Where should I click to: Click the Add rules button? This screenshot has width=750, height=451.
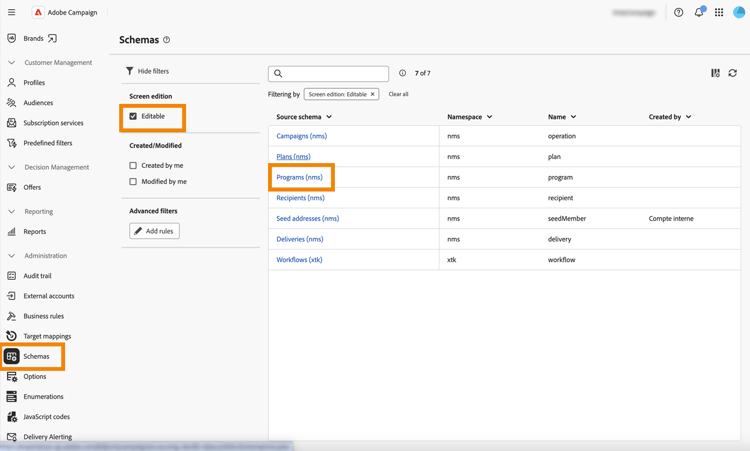click(154, 231)
